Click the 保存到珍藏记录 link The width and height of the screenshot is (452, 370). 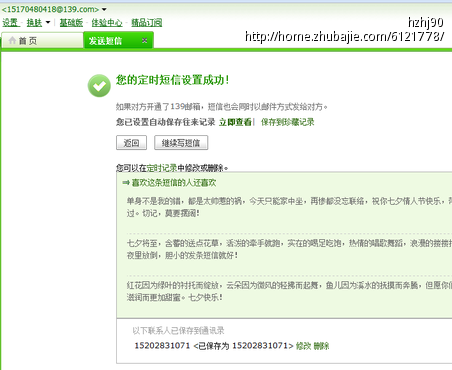pyautogui.click(x=288, y=122)
